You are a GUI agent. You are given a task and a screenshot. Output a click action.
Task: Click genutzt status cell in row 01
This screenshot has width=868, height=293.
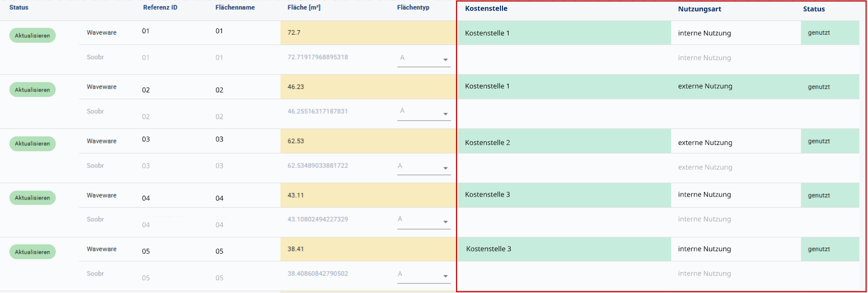point(818,33)
